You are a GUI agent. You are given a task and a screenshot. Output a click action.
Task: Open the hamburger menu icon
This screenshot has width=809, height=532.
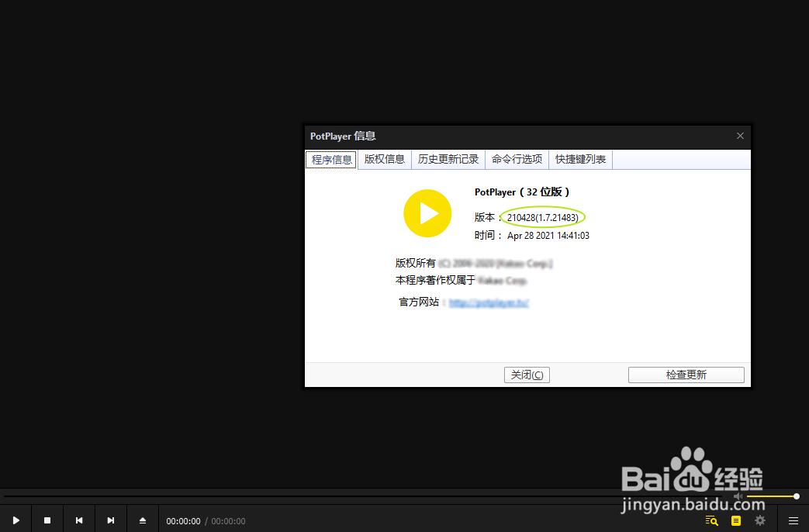click(x=793, y=520)
